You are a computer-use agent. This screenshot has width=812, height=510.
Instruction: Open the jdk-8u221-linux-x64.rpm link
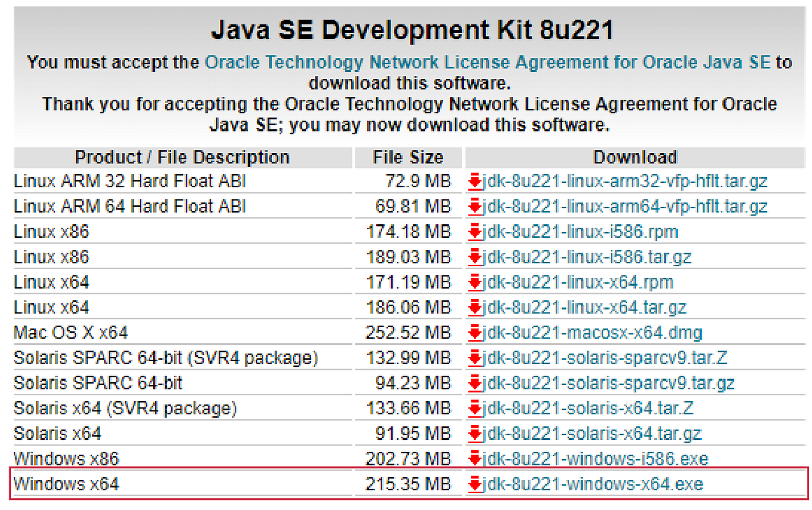click(578, 282)
